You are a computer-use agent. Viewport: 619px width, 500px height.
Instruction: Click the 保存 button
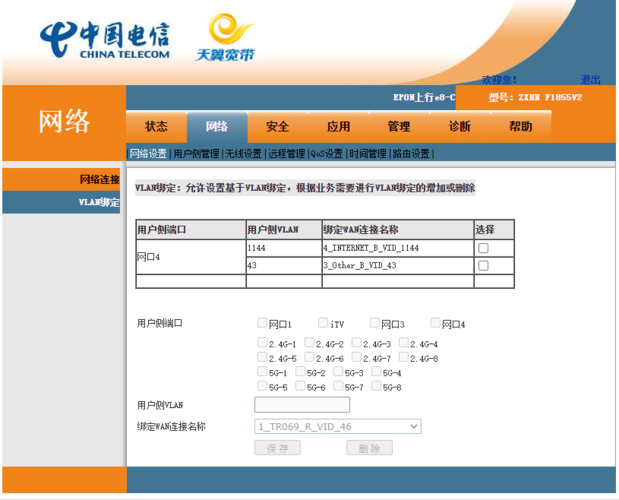278,448
